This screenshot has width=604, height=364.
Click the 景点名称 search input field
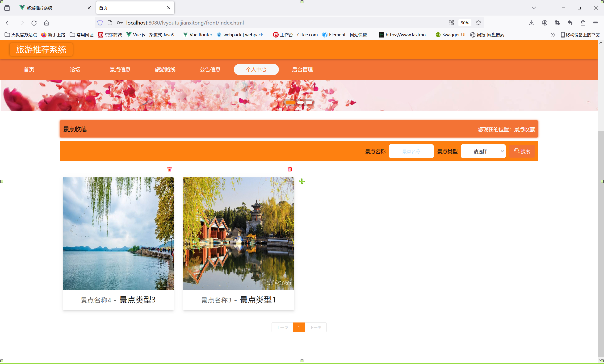pyautogui.click(x=411, y=151)
